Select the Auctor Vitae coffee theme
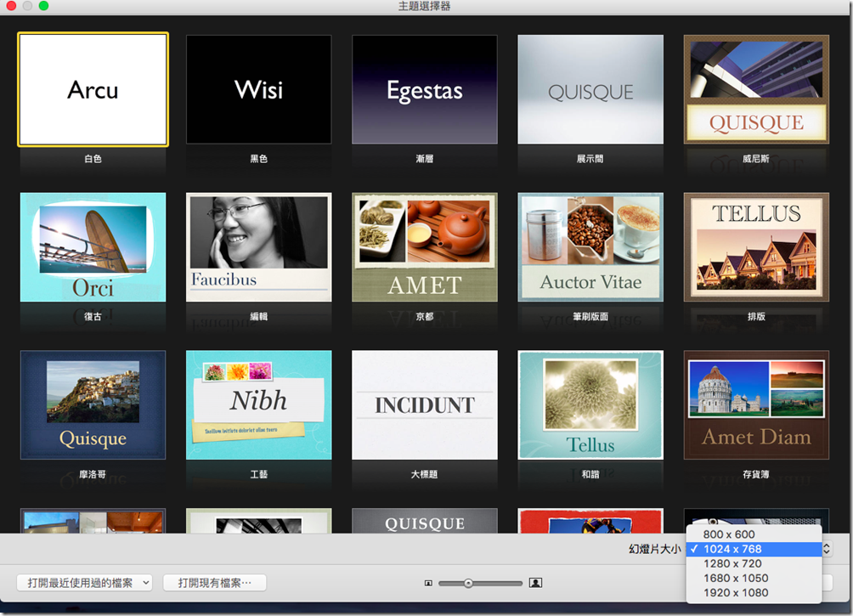The width and height of the screenshot is (853, 616). click(x=590, y=247)
